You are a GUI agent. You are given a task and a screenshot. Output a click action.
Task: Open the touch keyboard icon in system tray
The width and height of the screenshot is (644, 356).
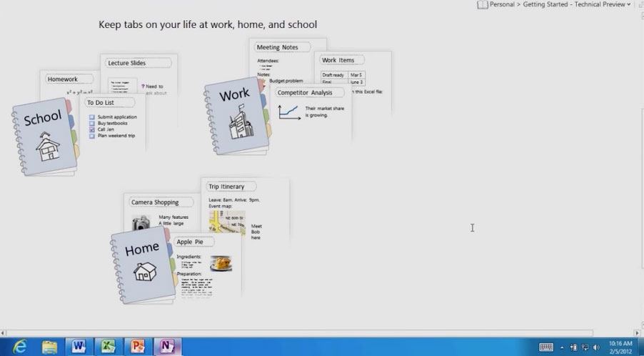546,347
